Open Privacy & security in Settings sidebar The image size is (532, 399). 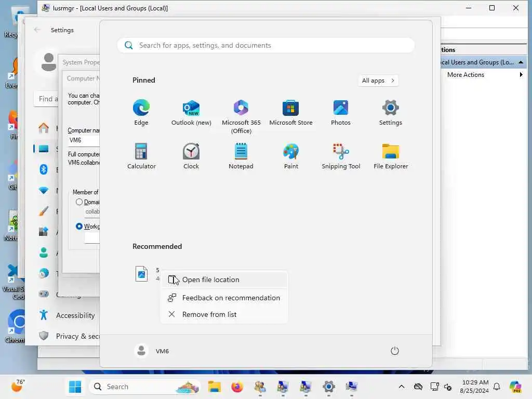[x=68, y=336]
